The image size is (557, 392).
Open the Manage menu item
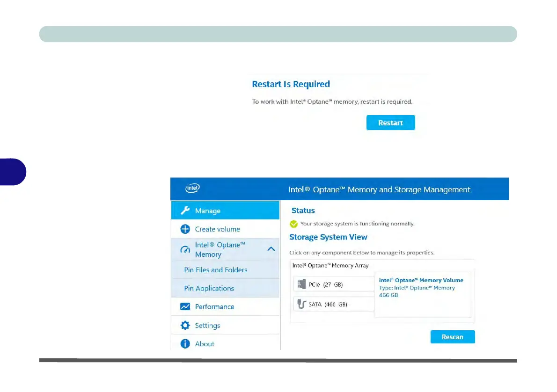[x=225, y=211]
